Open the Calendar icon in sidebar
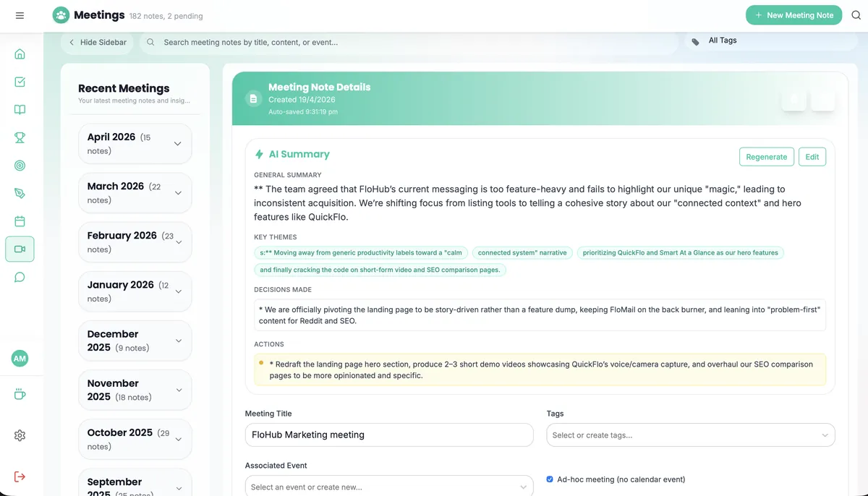The height and width of the screenshot is (496, 868). click(20, 221)
